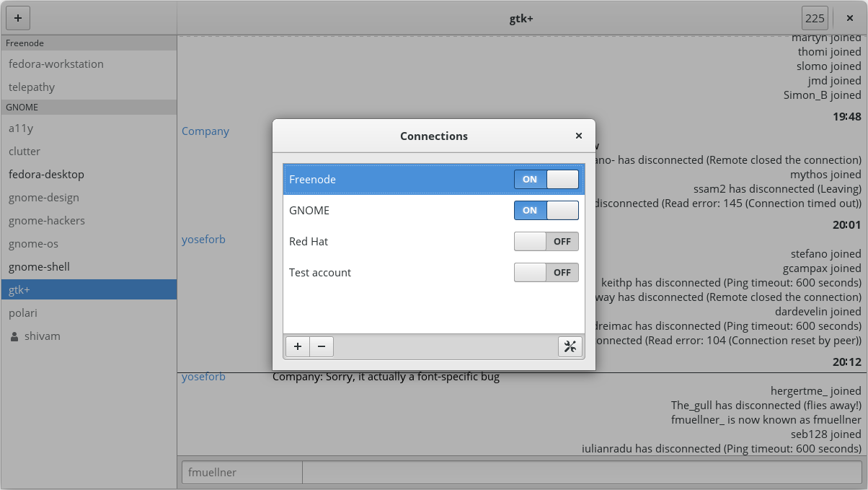Select the Freenode row in Connections list
This screenshot has width=868, height=490.
(434, 179)
